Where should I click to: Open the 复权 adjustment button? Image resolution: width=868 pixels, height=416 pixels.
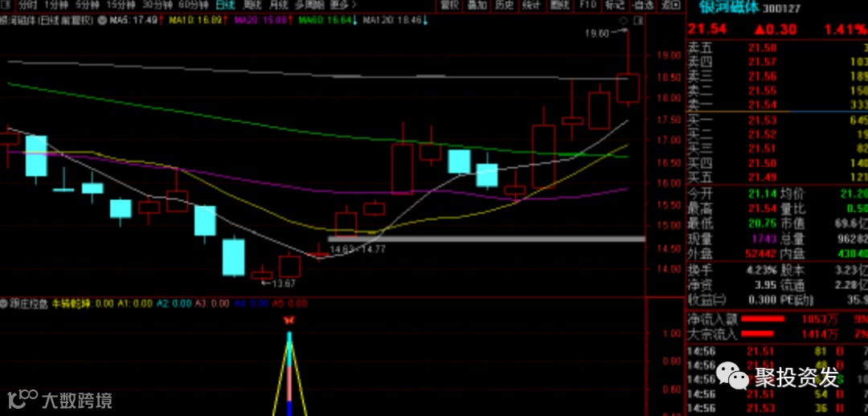(x=450, y=5)
